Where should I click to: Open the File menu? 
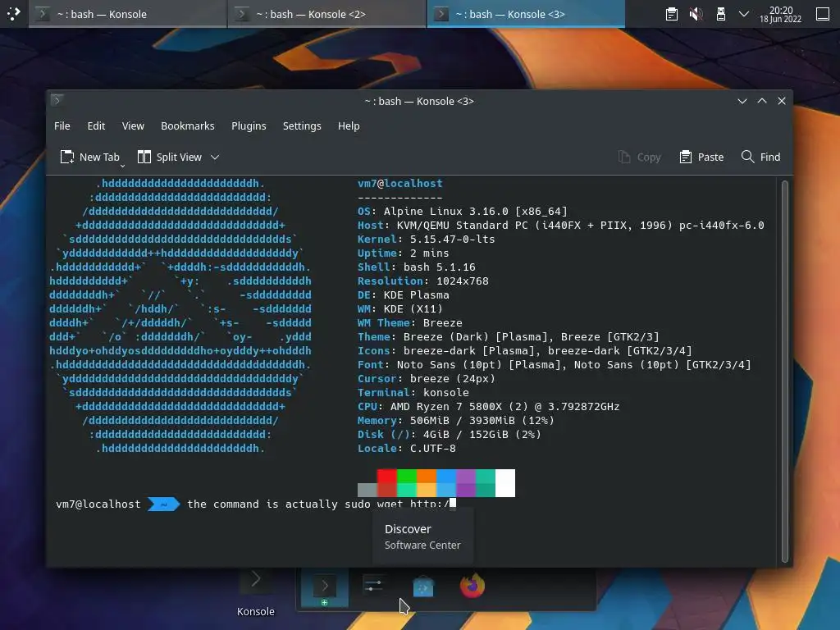pos(62,126)
